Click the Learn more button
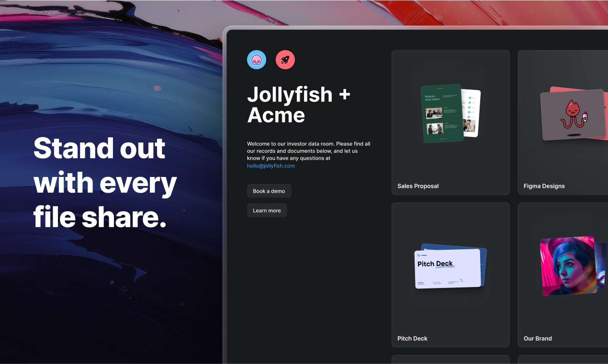This screenshot has height=364, width=608. (267, 210)
